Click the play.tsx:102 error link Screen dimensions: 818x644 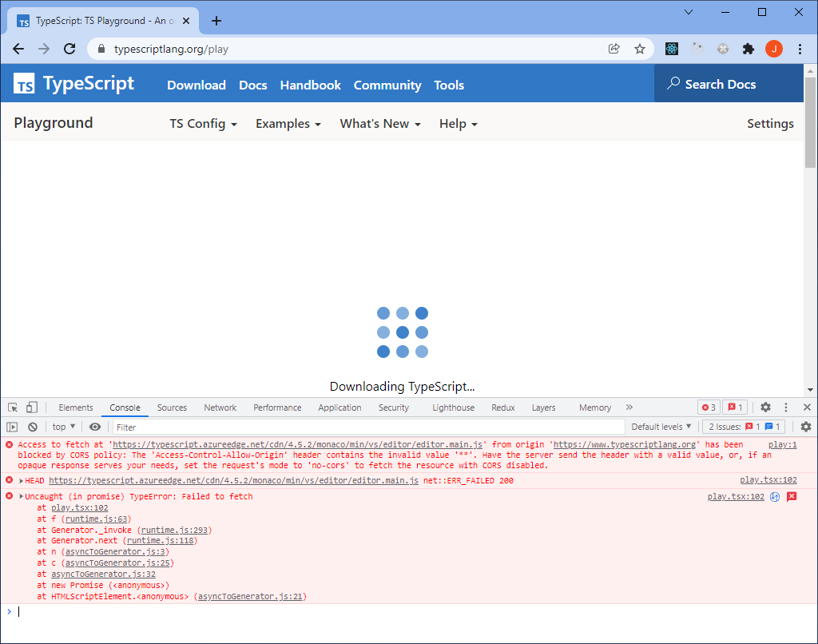[735, 496]
